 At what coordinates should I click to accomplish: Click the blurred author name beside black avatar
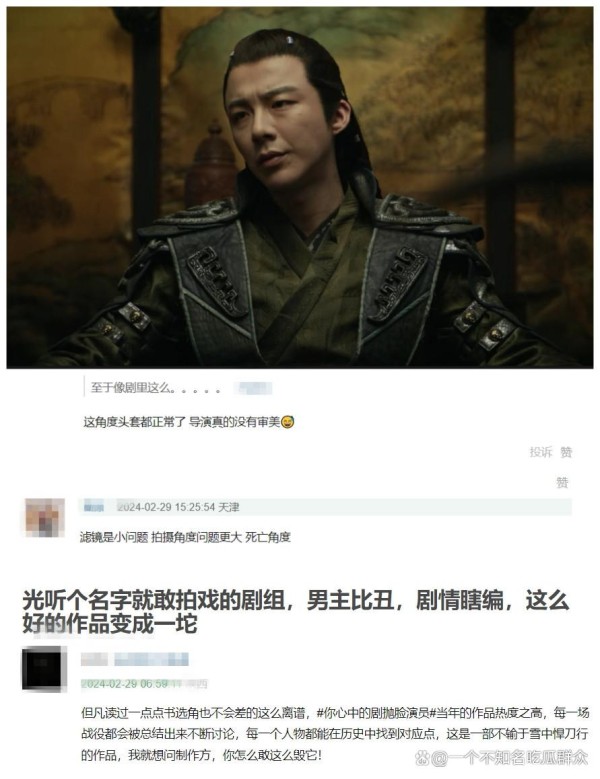click(135, 659)
